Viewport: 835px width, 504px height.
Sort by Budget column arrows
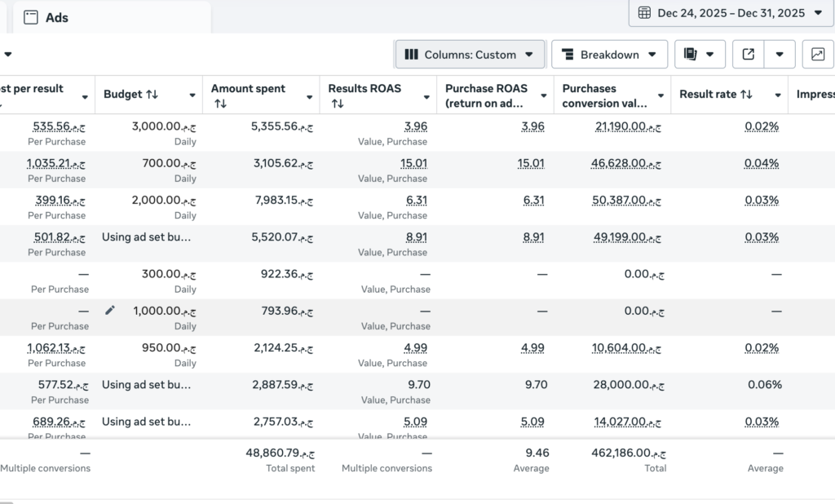152,95
